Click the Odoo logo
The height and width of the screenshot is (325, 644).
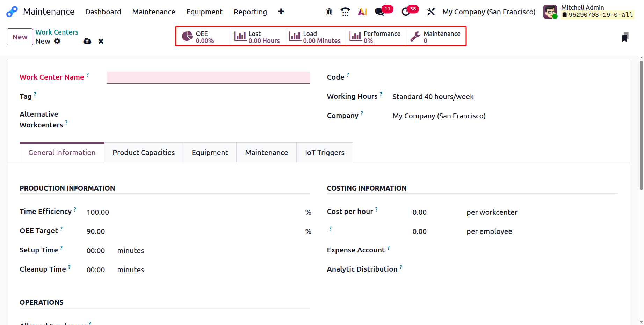pos(12,12)
